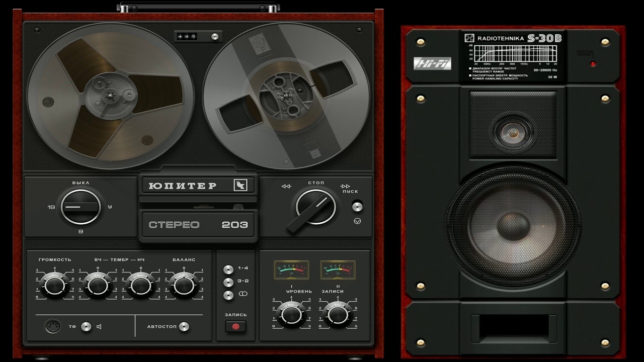This screenshot has height=362, width=644.
Task: Adjust the БАЛАНС balance knob
Action: pos(183,286)
